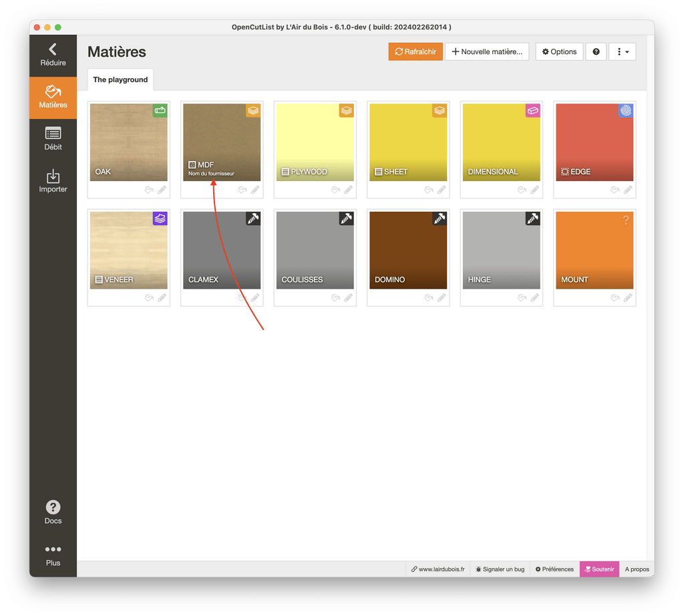Click edit pencil icon under OAK
The height and width of the screenshot is (616, 684).
click(162, 190)
